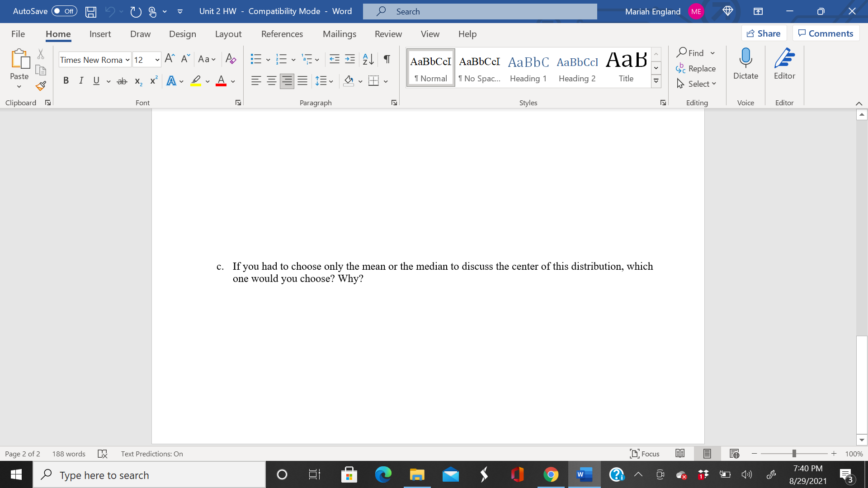
Task: Open the Mailings ribbon tab
Action: (x=340, y=34)
